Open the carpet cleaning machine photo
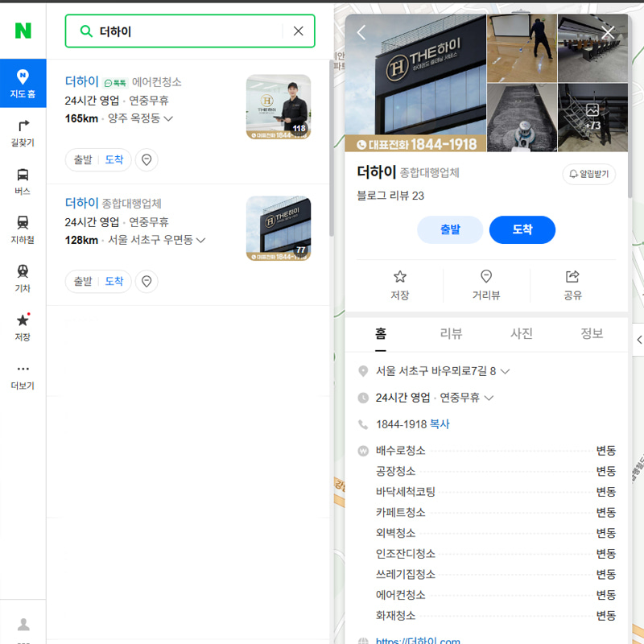 coord(522,118)
